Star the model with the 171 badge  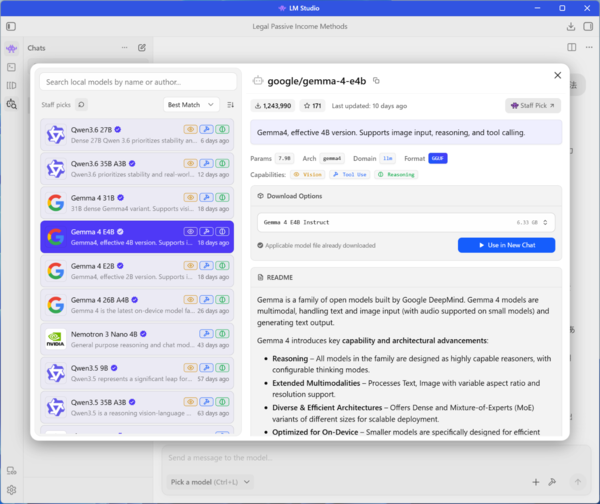[x=312, y=106]
